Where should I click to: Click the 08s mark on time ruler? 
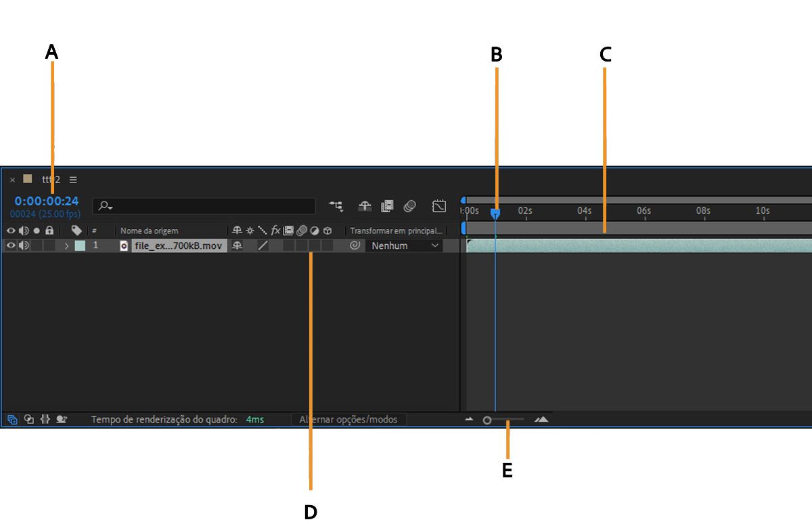point(704,211)
